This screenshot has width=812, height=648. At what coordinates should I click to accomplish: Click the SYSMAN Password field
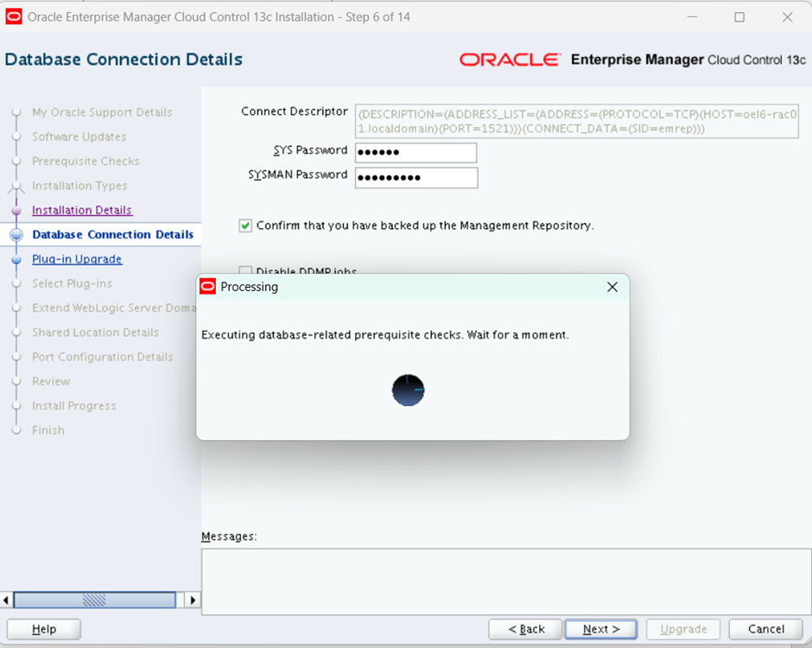click(416, 178)
